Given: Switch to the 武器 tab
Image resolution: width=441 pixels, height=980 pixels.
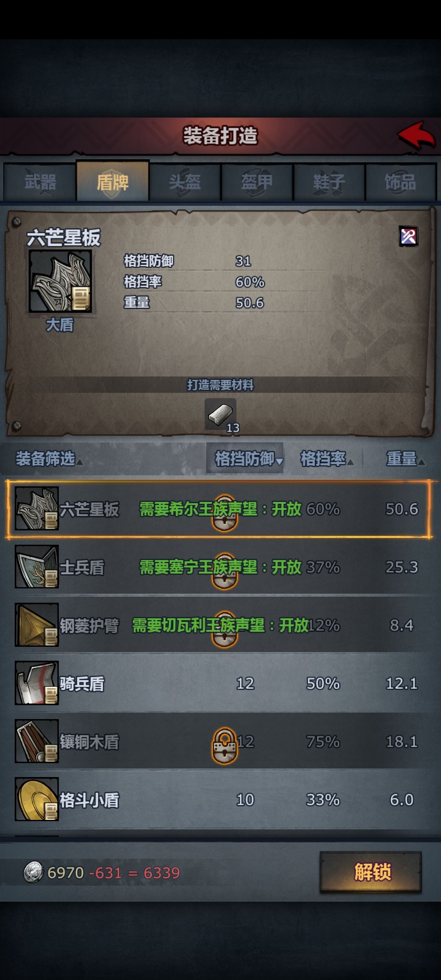Looking at the screenshot, I should 40,182.
